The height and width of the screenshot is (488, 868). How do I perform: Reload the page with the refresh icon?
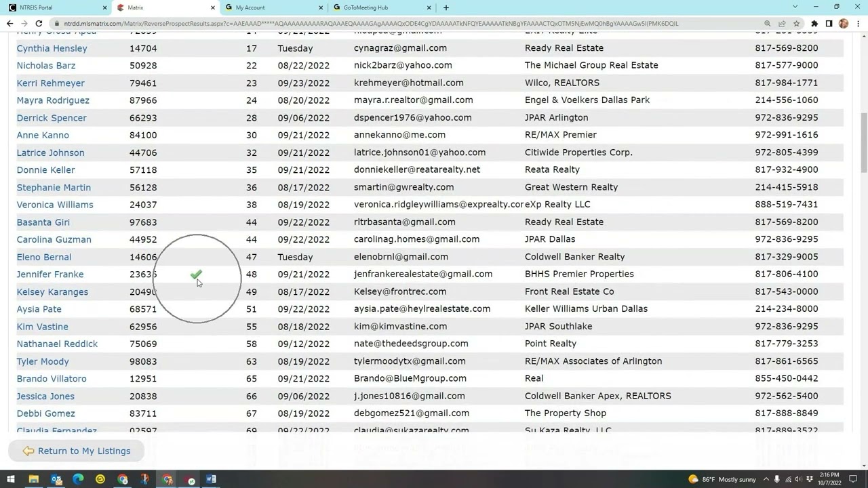[x=39, y=24]
